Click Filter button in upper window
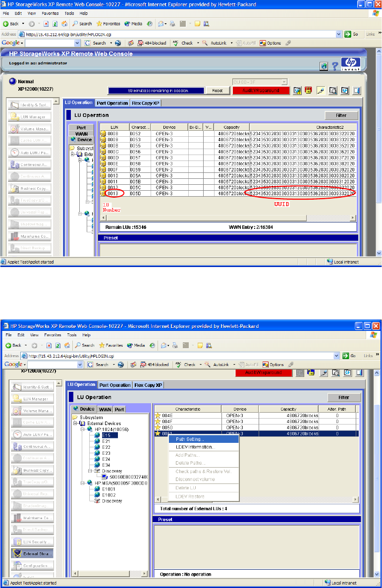The image size is (382, 588). [x=341, y=115]
